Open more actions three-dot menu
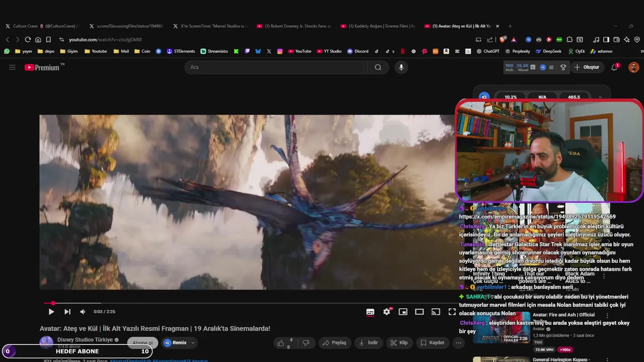 (458, 343)
